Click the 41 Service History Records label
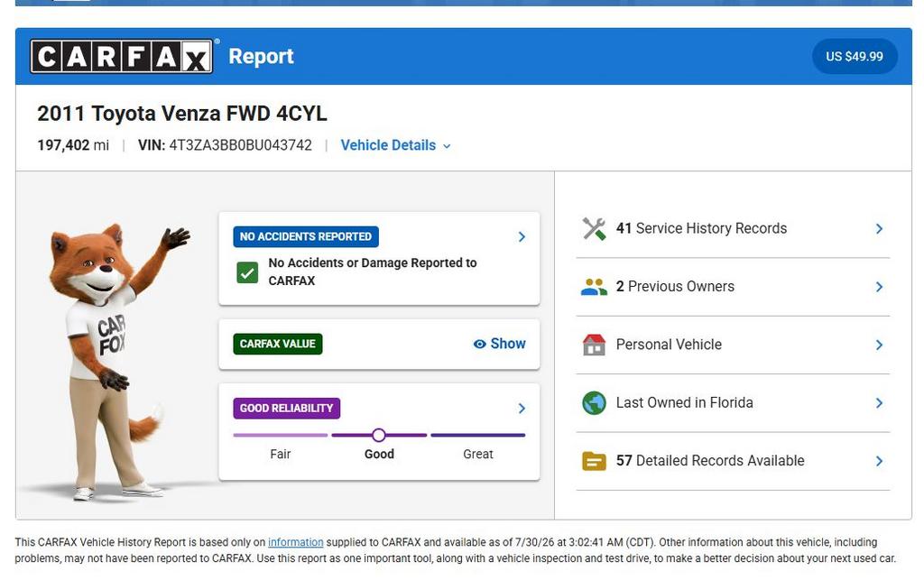This screenshot has width=924, height=580. click(701, 228)
